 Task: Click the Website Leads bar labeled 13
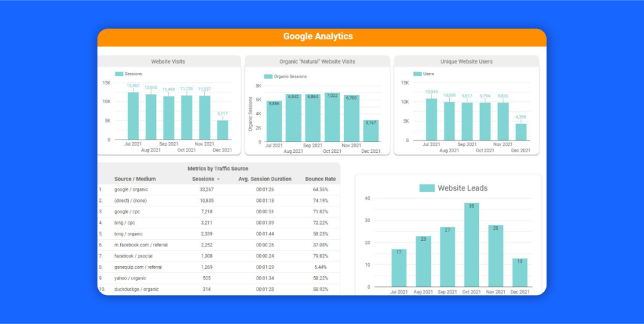tap(520, 272)
